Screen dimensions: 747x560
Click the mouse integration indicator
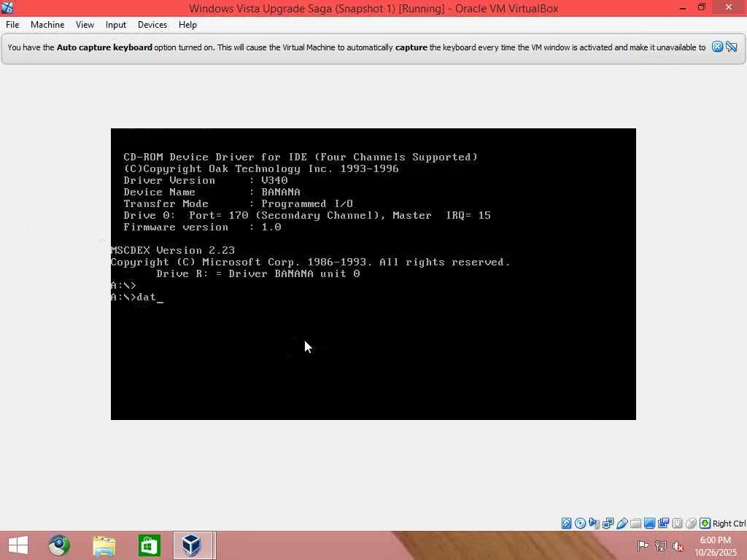coord(691,524)
